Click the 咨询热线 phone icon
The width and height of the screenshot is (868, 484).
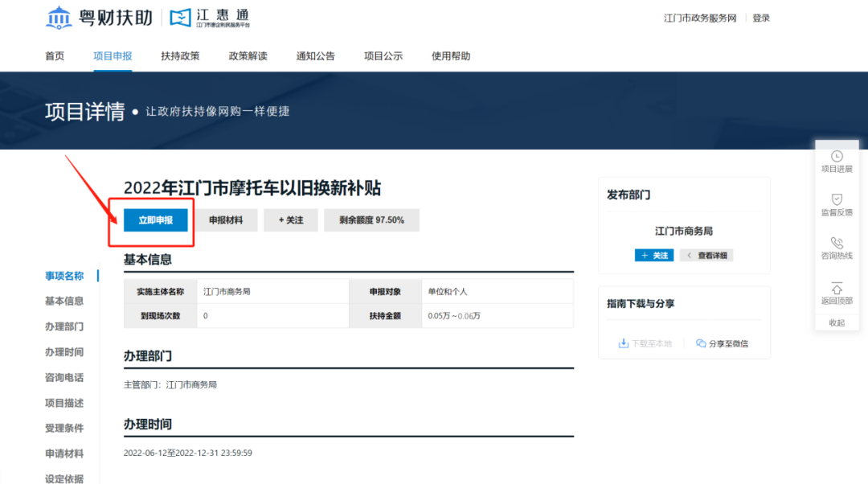837,243
